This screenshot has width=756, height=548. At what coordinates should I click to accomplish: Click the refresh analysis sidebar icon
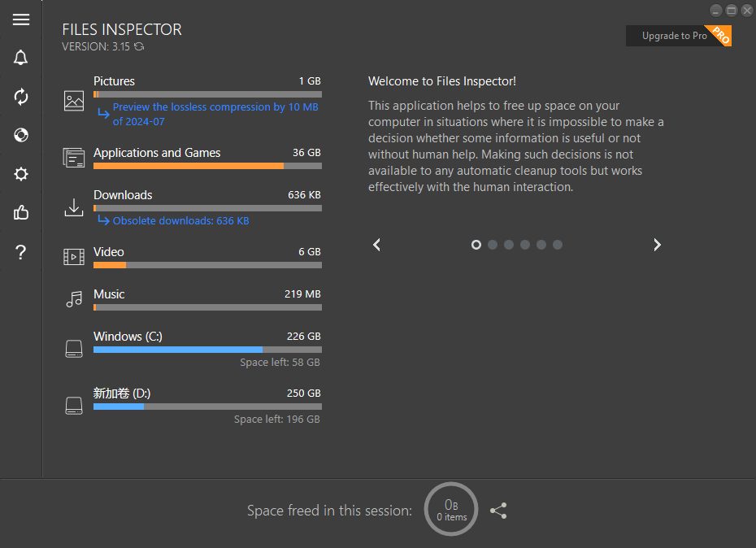[21, 97]
